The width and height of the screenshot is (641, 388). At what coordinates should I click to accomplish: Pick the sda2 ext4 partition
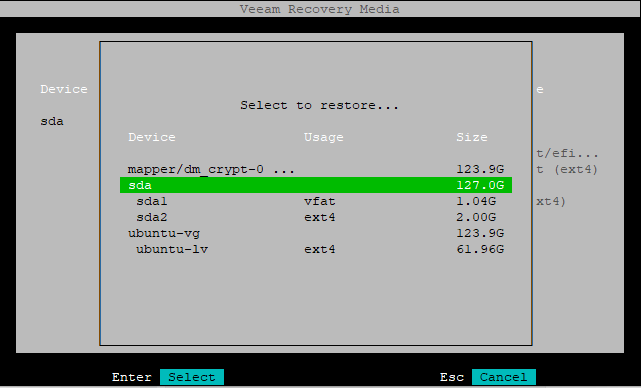coord(316,217)
